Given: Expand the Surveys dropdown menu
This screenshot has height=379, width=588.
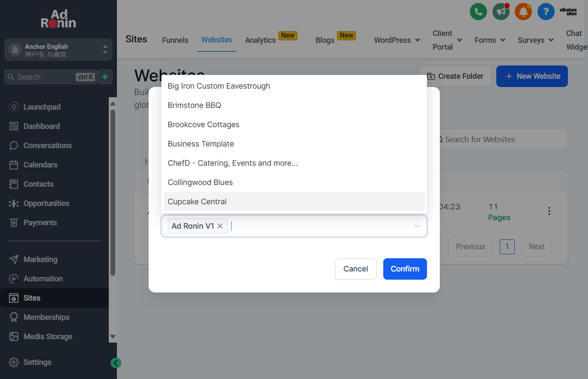Looking at the screenshot, I should [x=536, y=40].
